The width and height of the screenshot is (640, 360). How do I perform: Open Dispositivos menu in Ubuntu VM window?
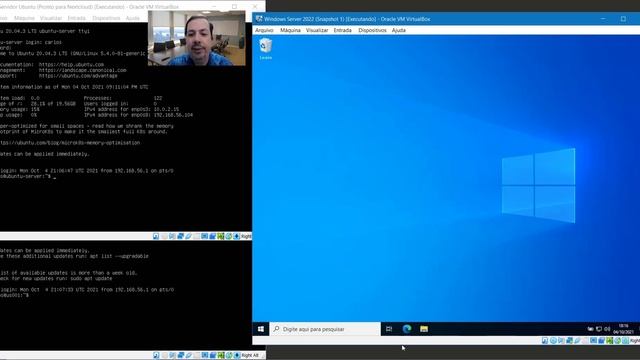[x=106, y=18]
